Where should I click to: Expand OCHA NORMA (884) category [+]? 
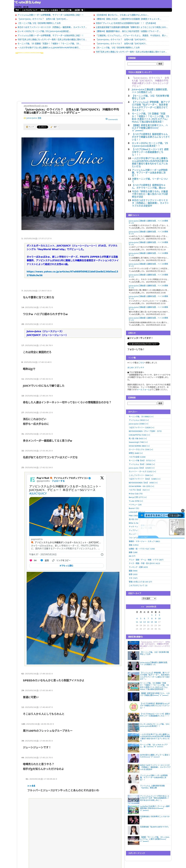point(148,446)
